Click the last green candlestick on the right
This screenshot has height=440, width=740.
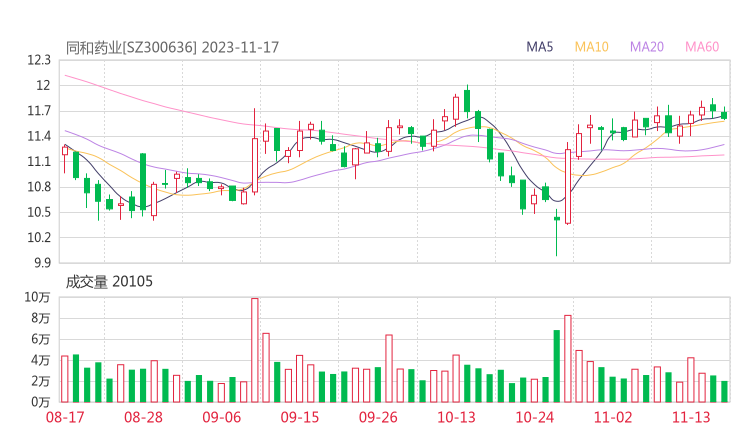724,114
